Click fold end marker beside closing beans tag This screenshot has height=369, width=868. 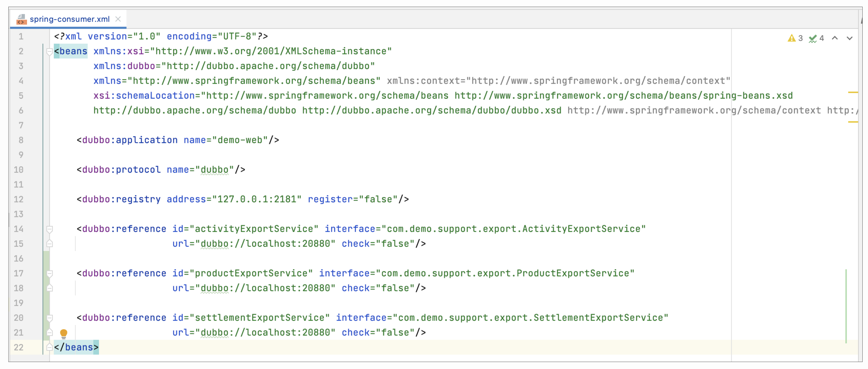[50, 347]
